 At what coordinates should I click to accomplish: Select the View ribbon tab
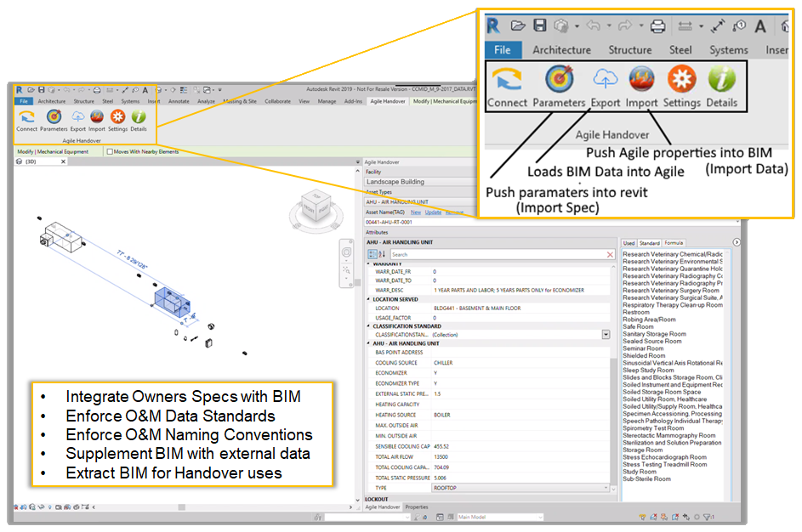coord(304,101)
